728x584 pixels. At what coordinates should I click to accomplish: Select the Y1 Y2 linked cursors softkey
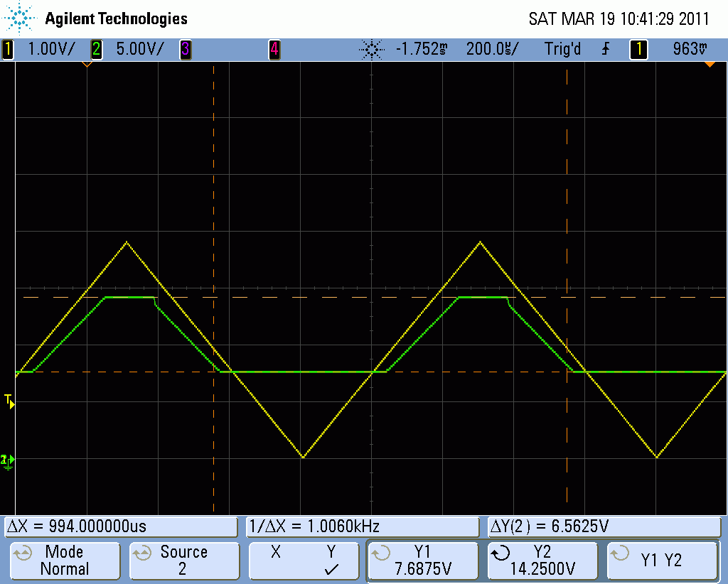(x=662, y=561)
